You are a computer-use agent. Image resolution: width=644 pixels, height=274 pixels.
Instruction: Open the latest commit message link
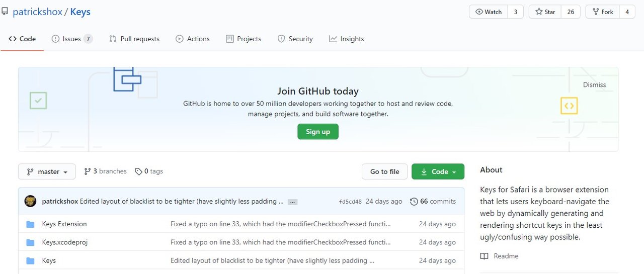(182, 201)
